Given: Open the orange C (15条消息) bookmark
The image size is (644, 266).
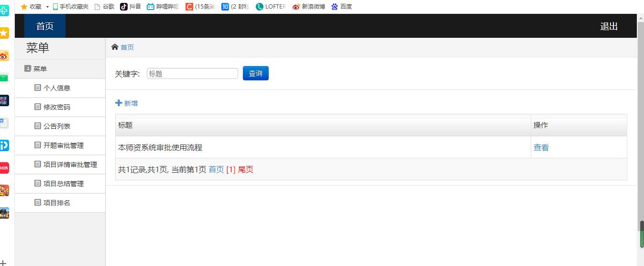Looking at the screenshot, I should coord(200,7).
